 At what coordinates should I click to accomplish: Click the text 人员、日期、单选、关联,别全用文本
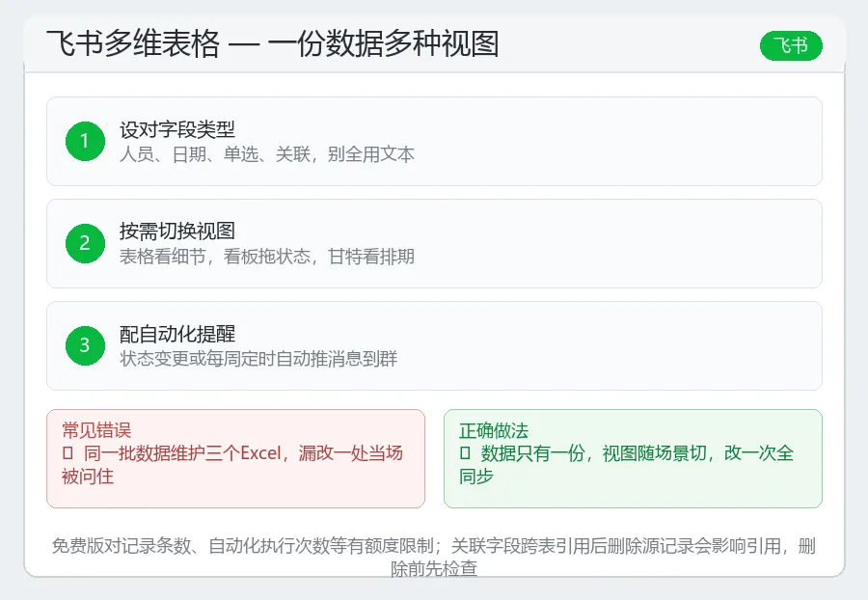[x=267, y=154]
